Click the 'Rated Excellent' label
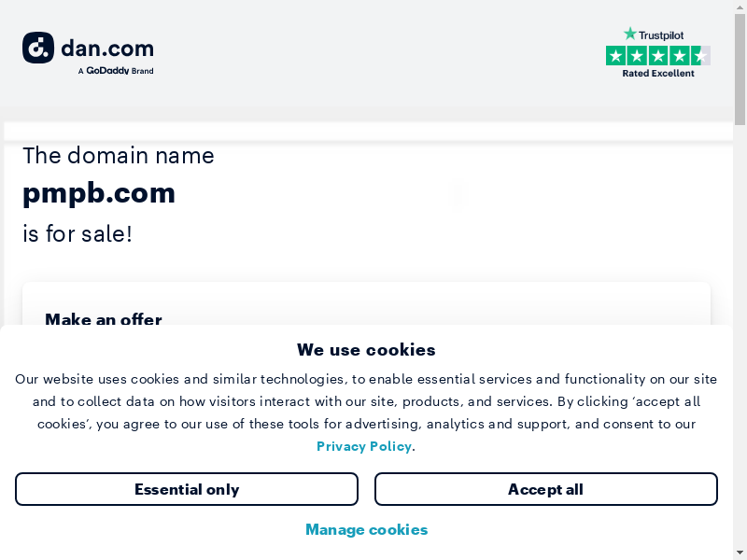 tap(658, 74)
